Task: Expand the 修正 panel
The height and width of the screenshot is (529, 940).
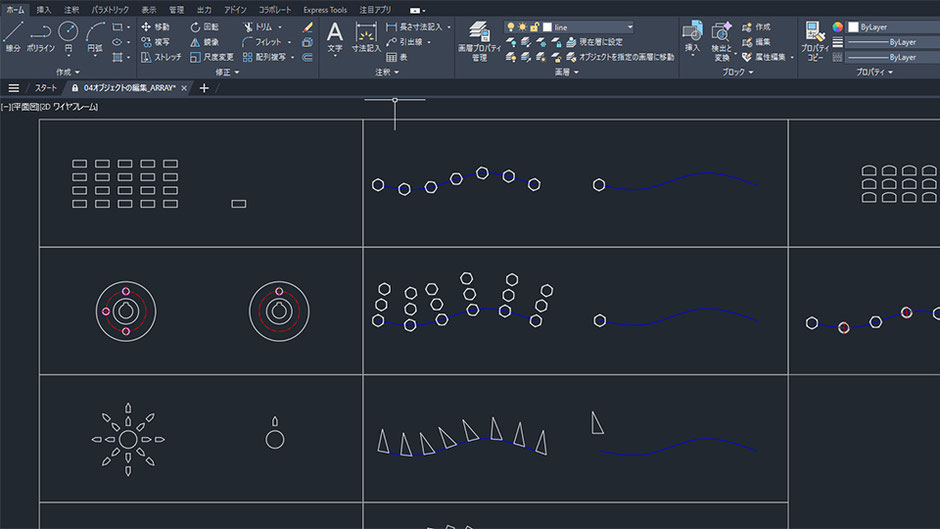Action: pyautogui.click(x=227, y=72)
